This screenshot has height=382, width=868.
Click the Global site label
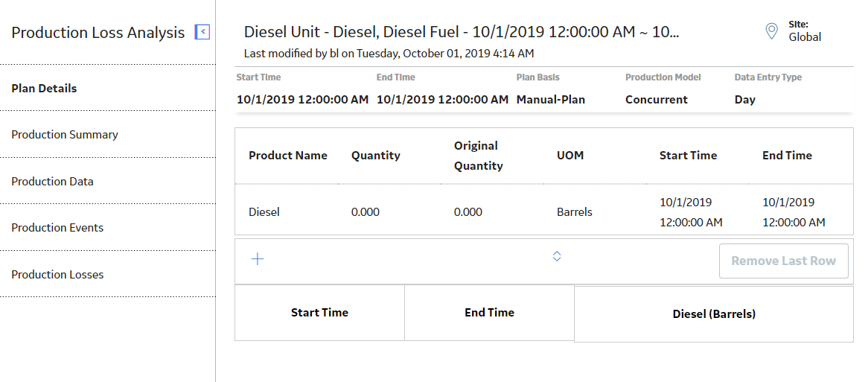805,37
